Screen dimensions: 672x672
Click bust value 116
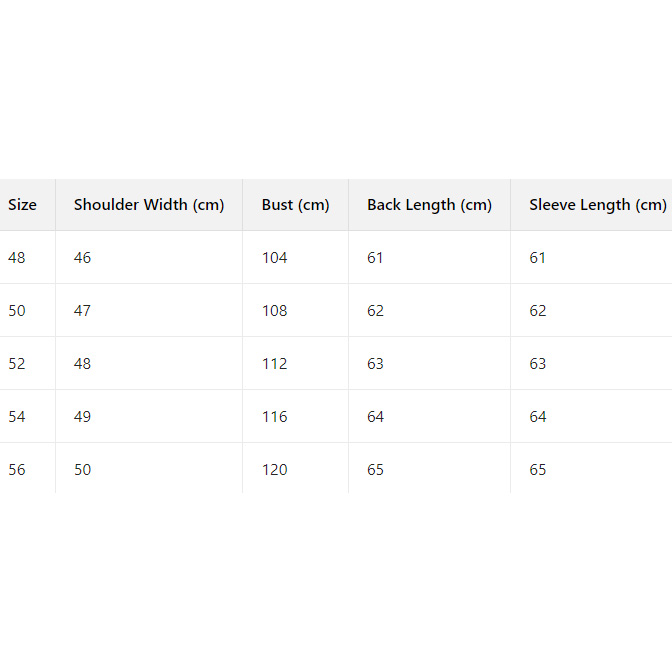pyautogui.click(x=274, y=417)
